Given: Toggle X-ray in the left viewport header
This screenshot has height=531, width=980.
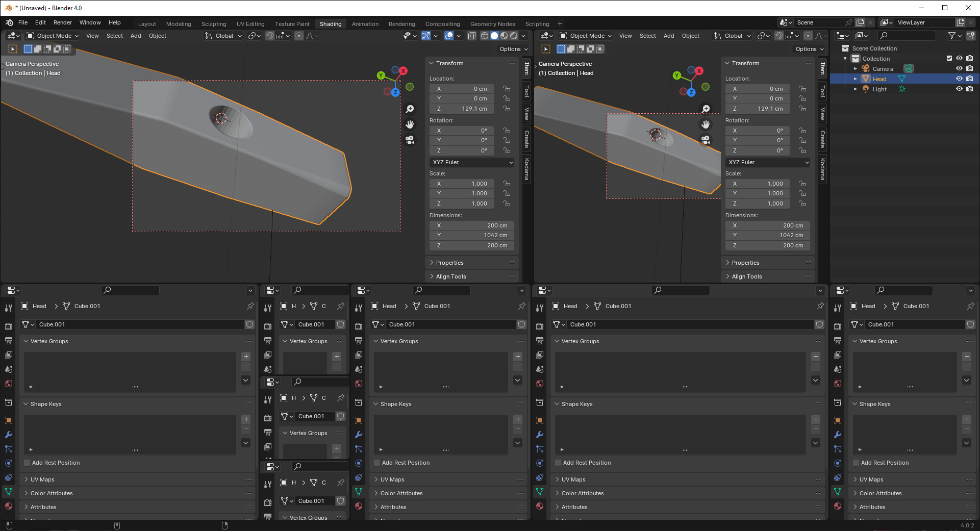Looking at the screenshot, I should click(x=472, y=36).
